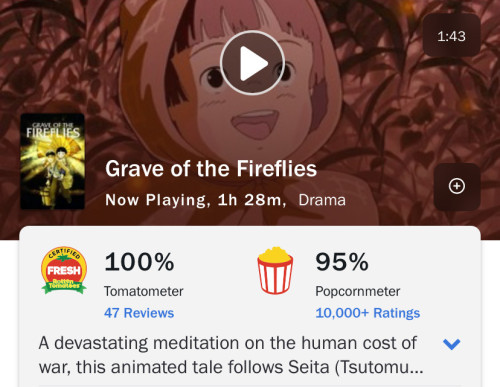Click the Tomatometer label text
Viewport: 500px width, 387px height.
[144, 291]
